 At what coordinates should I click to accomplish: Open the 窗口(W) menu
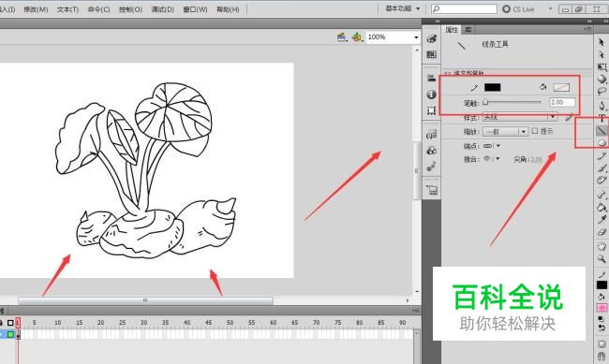tap(195, 9)
